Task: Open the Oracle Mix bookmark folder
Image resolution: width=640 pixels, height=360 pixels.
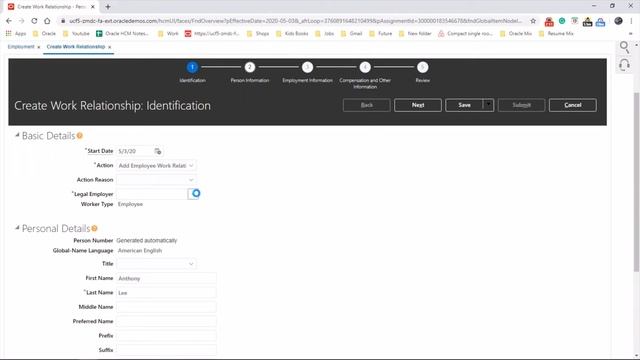Action: coord(516,33)
